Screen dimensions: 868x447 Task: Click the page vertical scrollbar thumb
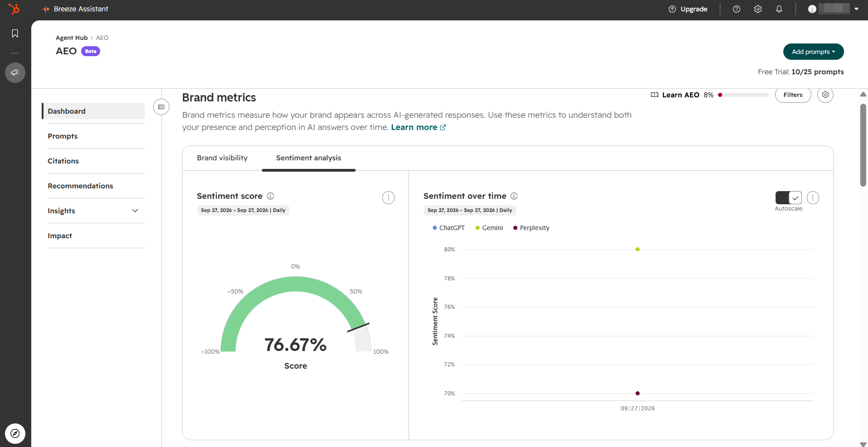point(863,145)
